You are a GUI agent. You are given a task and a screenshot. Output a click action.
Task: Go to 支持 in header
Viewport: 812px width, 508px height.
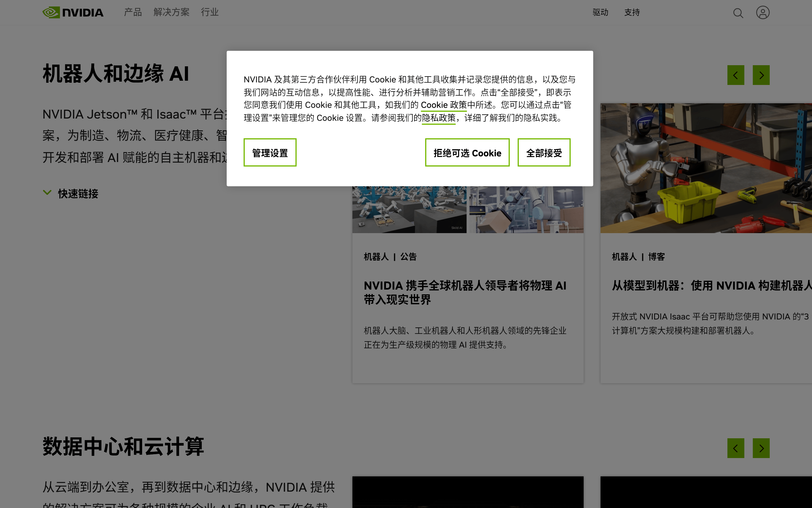(x=632, y=12)
